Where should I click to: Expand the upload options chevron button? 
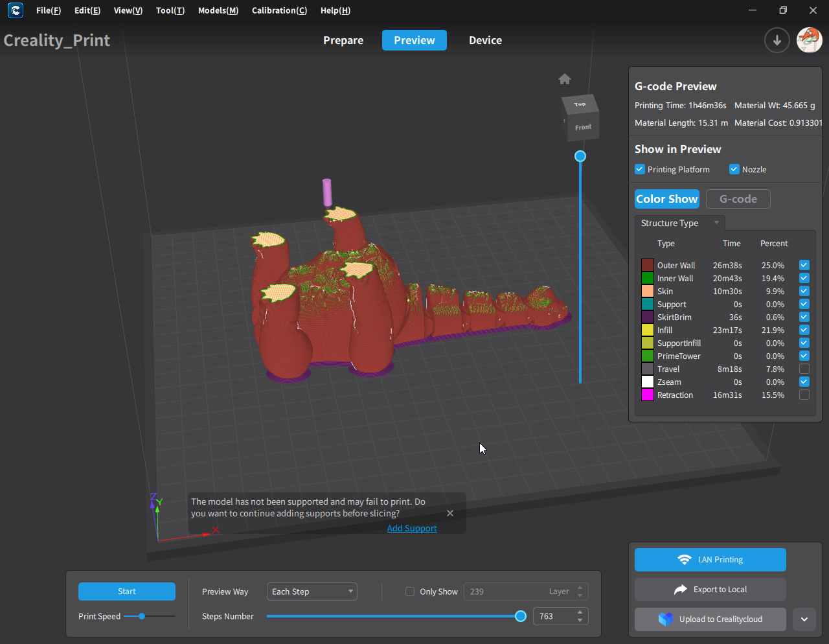[x=804, y=619]
